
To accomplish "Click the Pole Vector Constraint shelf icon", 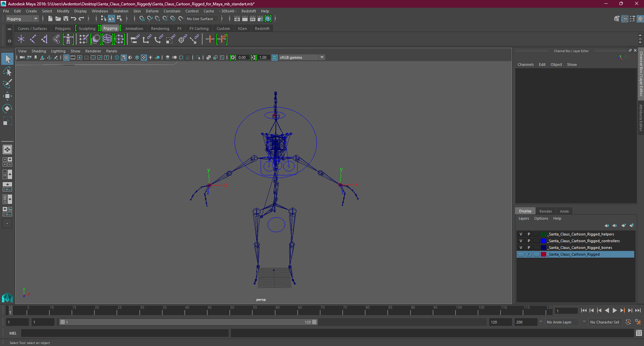I will click(195, 39).
